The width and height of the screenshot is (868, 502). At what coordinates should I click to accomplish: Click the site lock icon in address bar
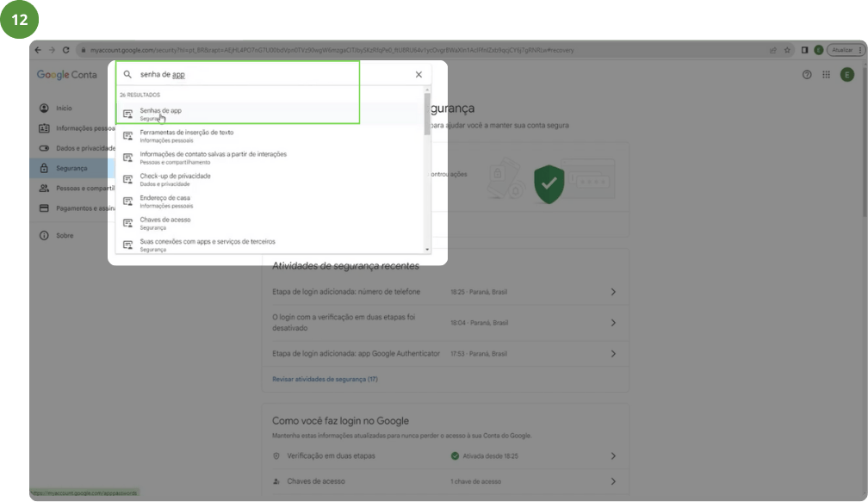point(83,50)
